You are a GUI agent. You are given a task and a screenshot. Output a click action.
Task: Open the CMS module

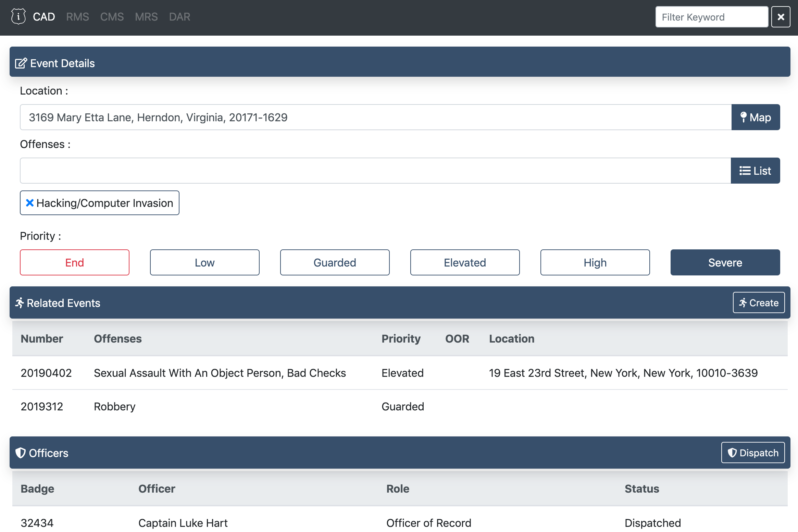pos(112,17)
